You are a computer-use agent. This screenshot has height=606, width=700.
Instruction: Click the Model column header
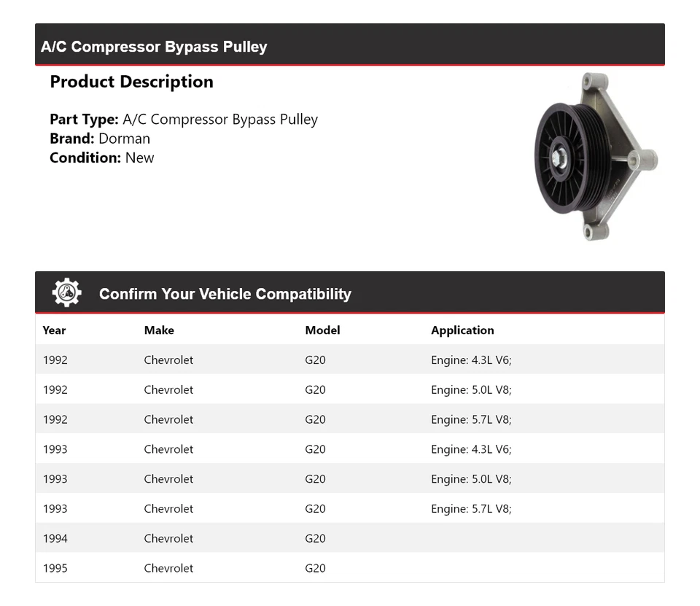(322, 330)
